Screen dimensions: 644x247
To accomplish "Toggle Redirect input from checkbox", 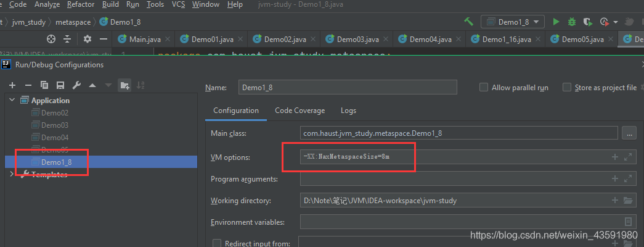I will pyautogui.click(x=217, y=243).
